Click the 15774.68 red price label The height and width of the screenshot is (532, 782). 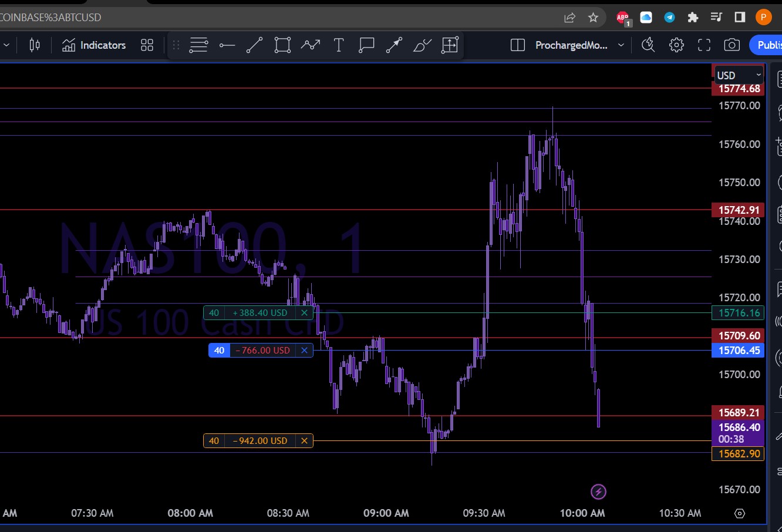[738, 89]
